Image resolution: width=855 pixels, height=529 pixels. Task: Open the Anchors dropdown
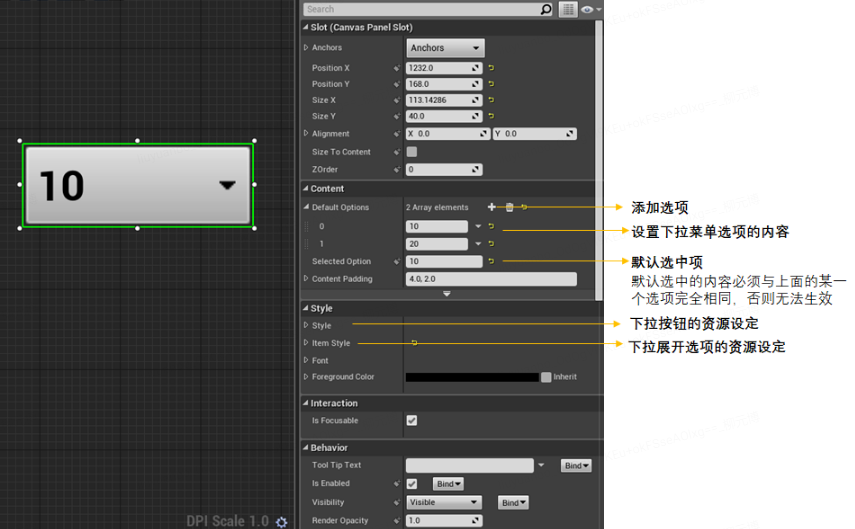[445, 48]
